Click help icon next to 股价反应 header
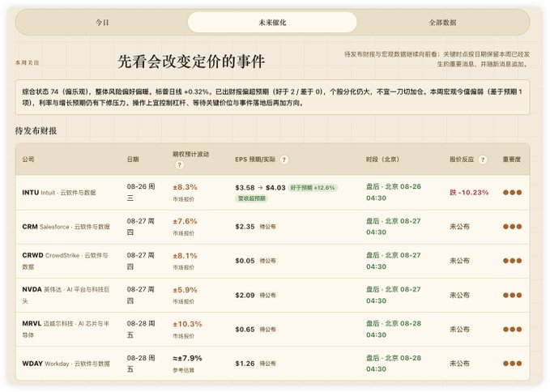Screen dimensions: 550x392 483,160
